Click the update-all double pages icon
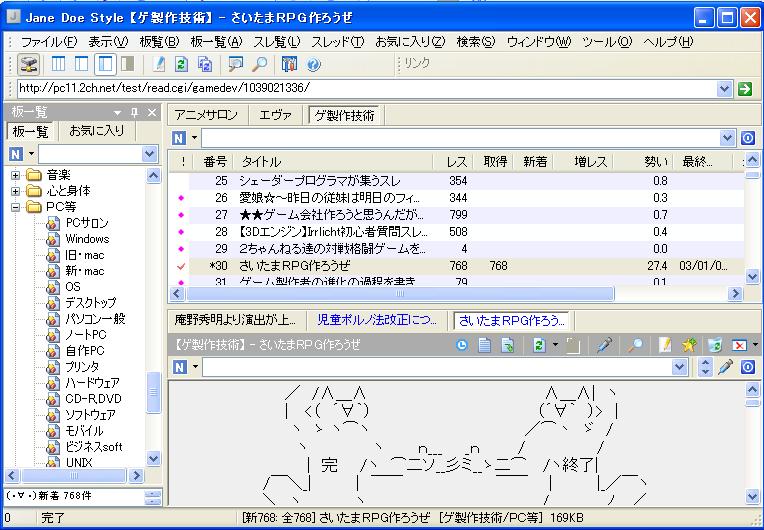Viewport: 764px width, 530px height. 205,64
